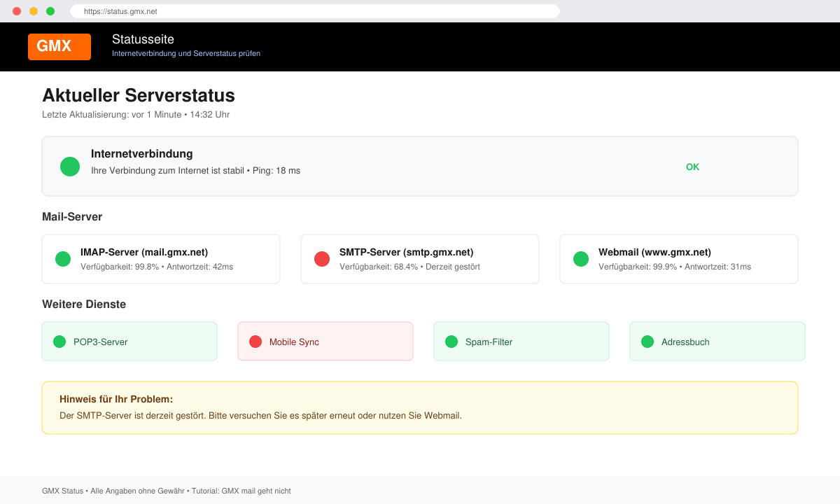840x504 pixels.
Task: Click the OK label in Internetverbindung card
Action: pyautogui.click(x=692, y=167)
